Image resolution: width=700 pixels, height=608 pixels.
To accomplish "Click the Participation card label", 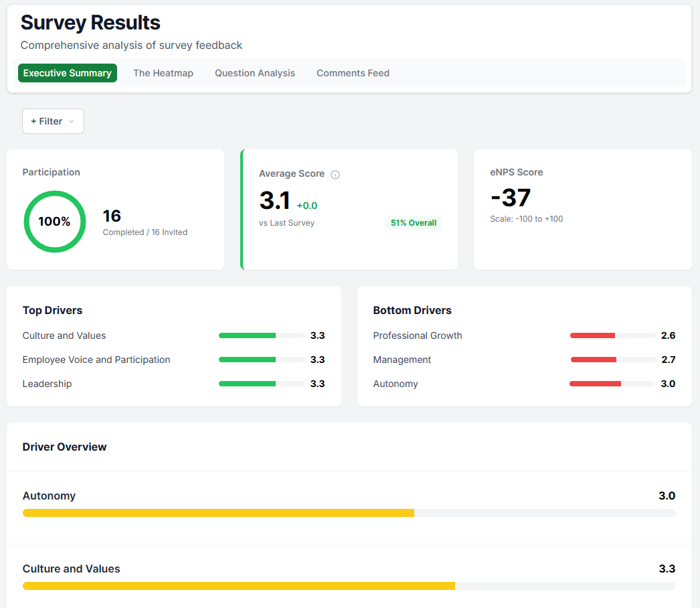I will pyautogui.click(x=52, y=173).
